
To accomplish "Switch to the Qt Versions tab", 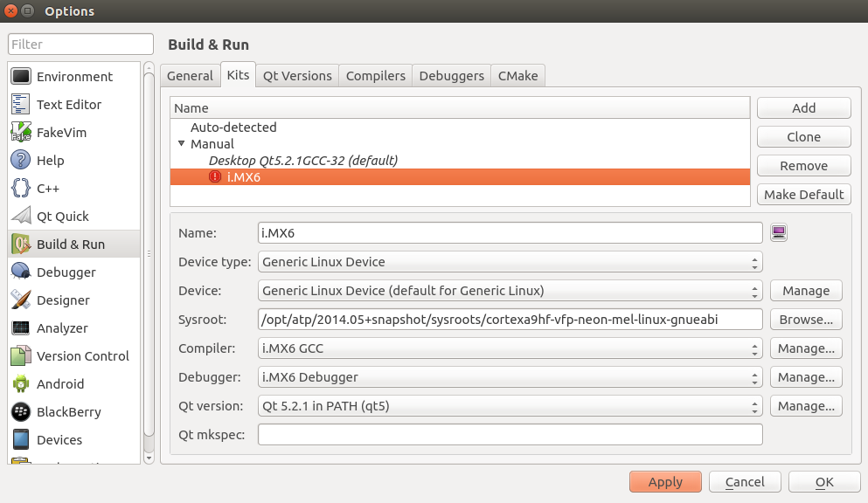I will (x=297, y=76).
